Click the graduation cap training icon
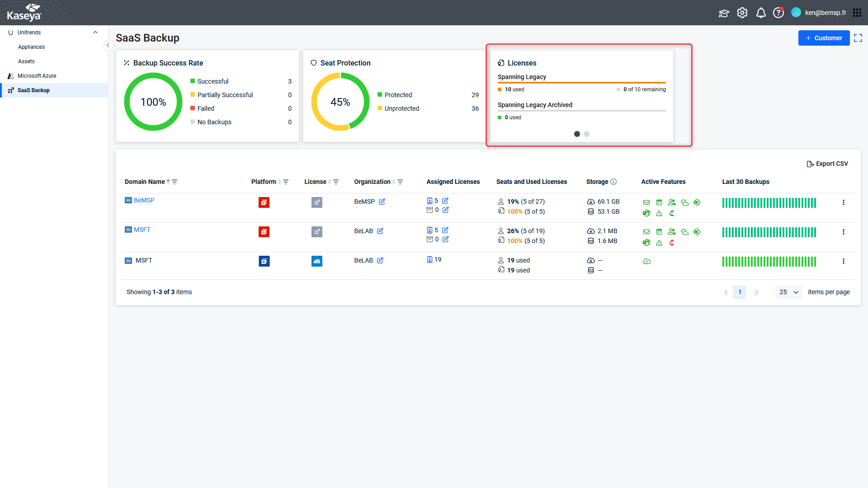The height and width of the screenshot is (488, 868). coord(724,13)
